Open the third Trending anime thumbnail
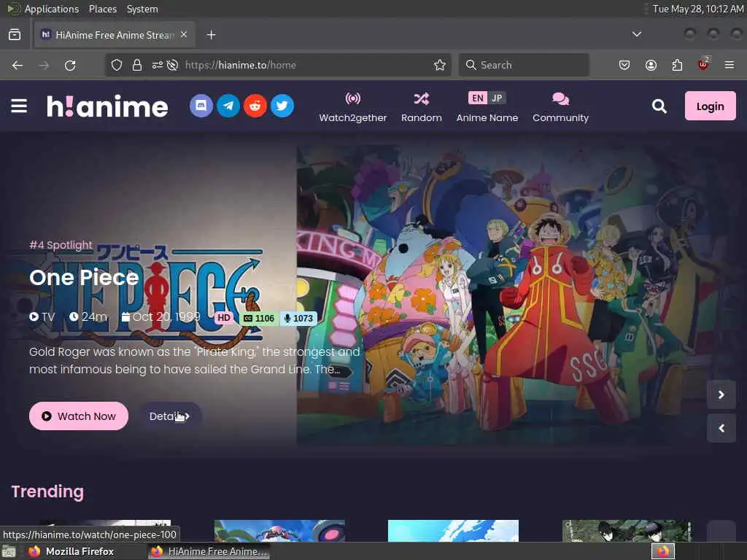The width and height of the screenshot is (747, 560). pyautogui.click(x=453, y=531)
